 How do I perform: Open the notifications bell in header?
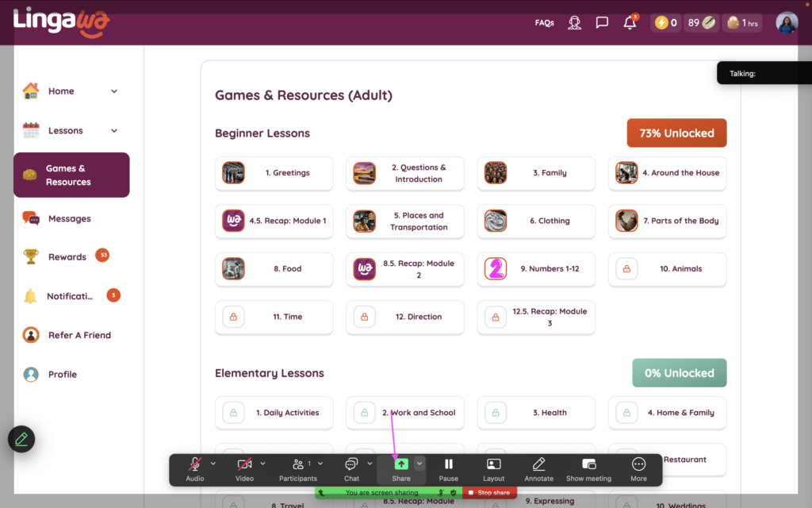[630, 23]
